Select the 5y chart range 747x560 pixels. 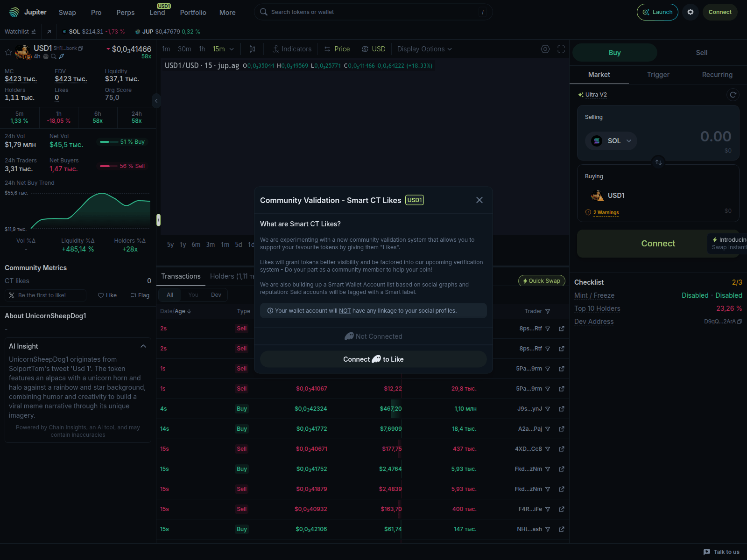click(x=170, y=245)
